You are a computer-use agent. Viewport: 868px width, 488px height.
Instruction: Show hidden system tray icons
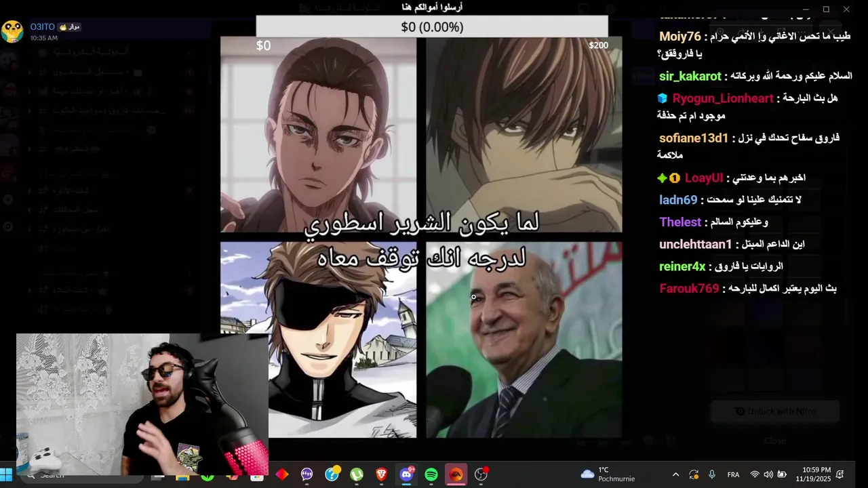click(x=675, y=474)
